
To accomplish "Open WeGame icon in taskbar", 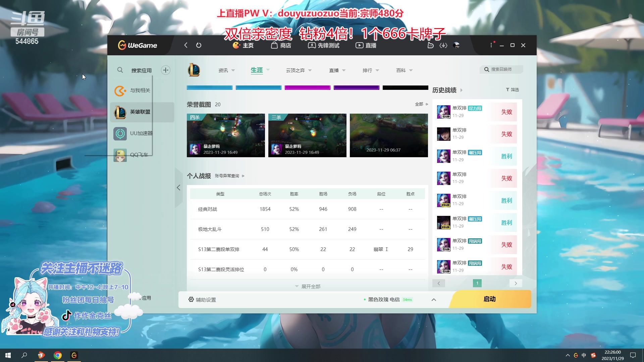I will 74,355.
